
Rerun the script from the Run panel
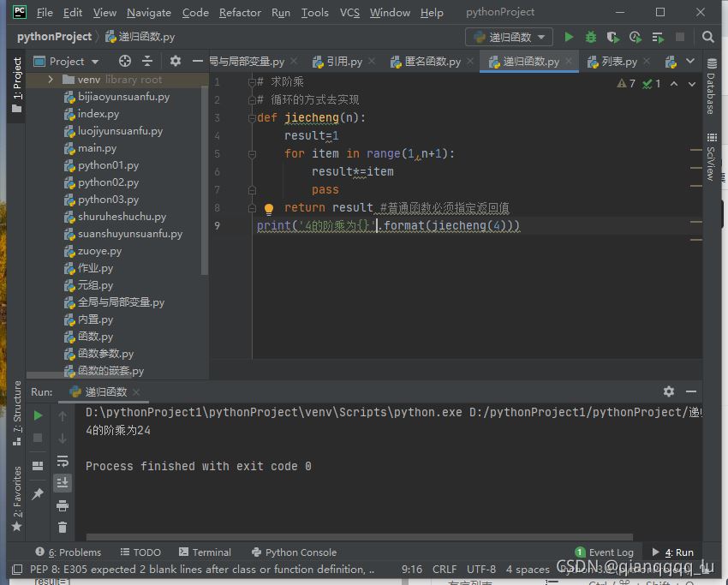(x=38, y=415)
